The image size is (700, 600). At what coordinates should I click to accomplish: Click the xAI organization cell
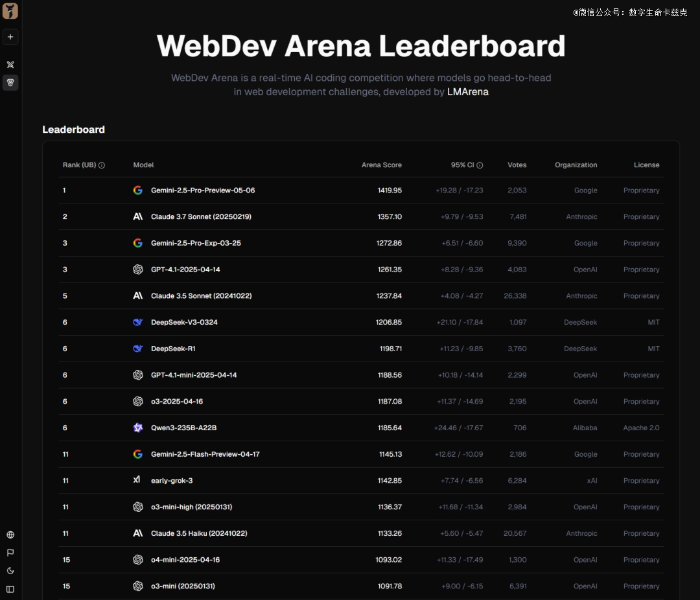point(592,481)
